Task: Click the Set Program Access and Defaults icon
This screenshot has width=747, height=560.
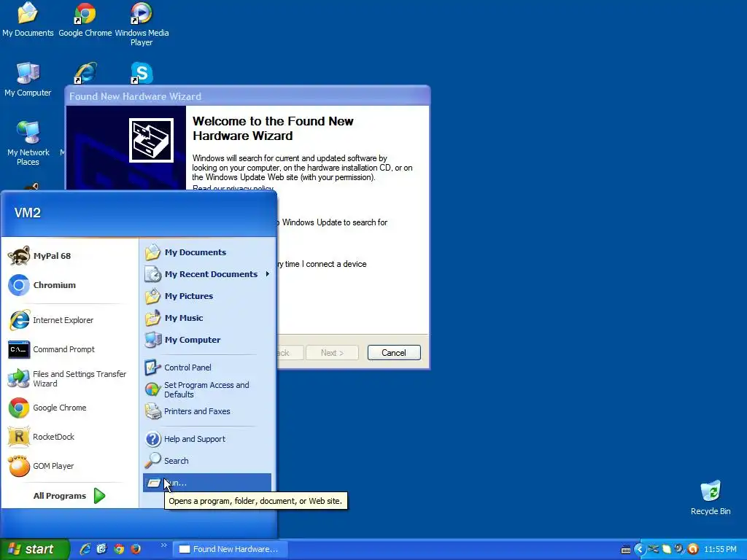Action: point(153,389)
